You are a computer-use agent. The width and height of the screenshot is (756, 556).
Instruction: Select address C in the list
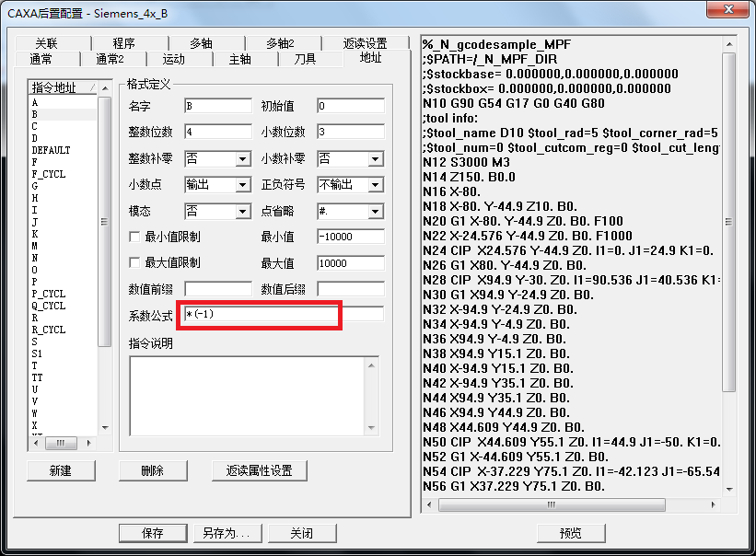click(x=63, y=126)
